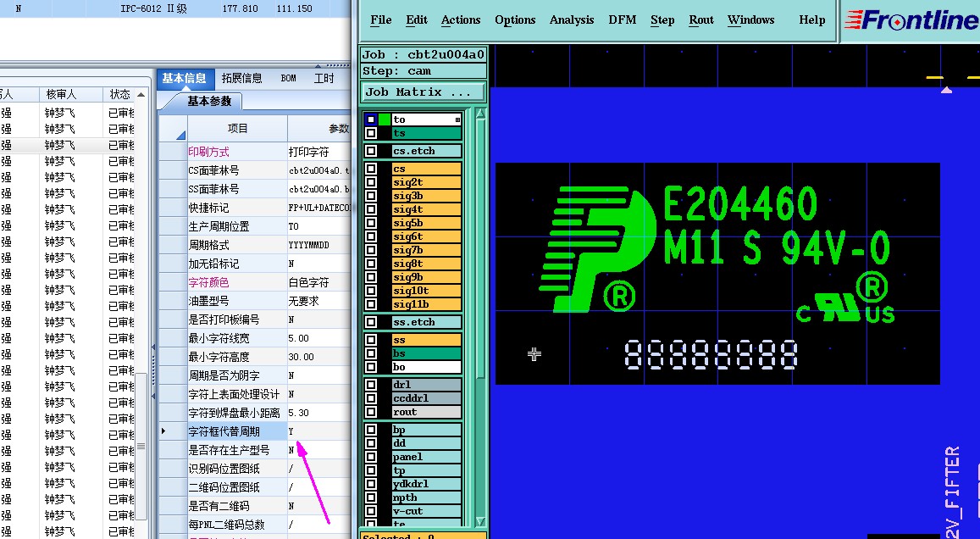Click 状态 column header
Screen dimensions: 980x539
119,94
